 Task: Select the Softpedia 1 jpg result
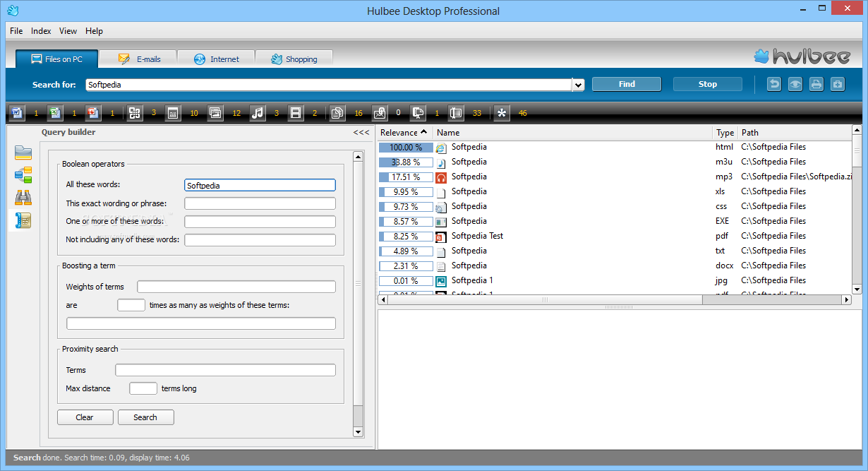614,280
